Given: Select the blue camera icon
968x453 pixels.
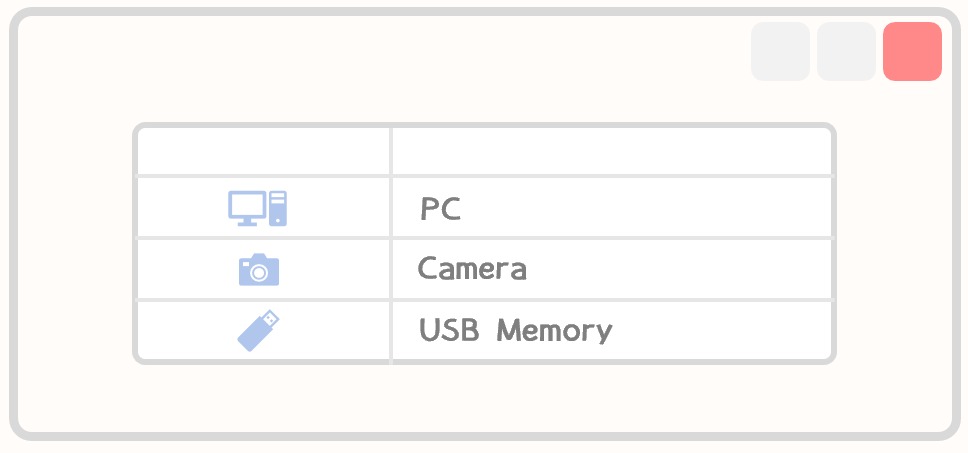Looking at the screenshot, I should pyautogui.click(x=259, y=270).
